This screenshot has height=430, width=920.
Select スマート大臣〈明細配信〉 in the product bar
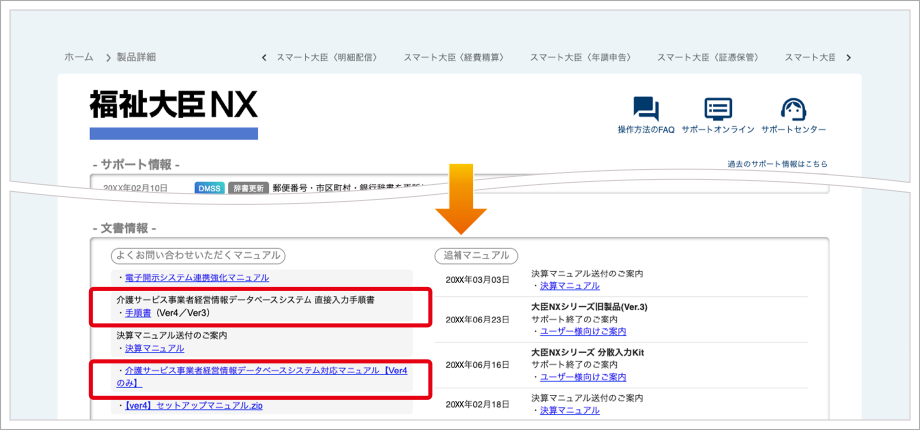[x=326, y=57]
